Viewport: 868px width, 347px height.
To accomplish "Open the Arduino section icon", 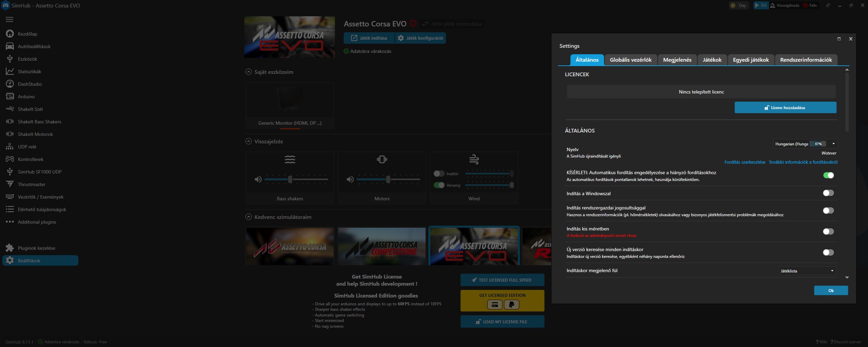I will (10, 97).
